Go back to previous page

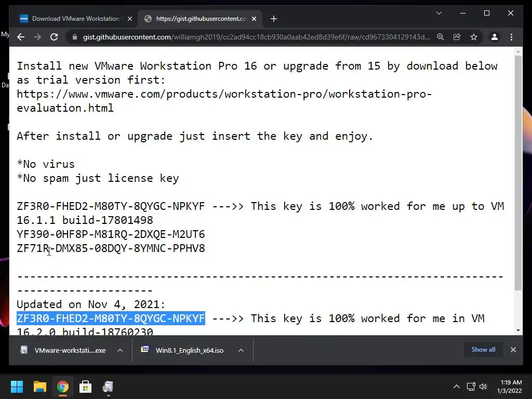pyautogui.click(x=21, y=37)
